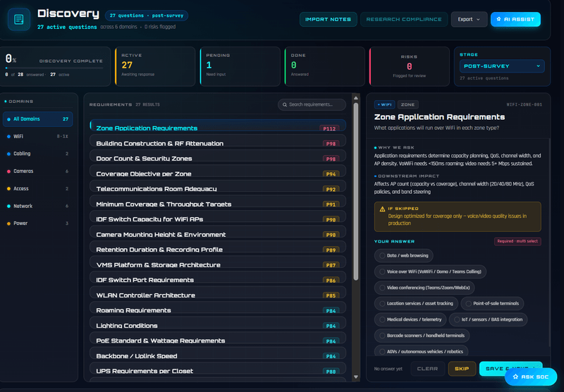
Task: Open Minimum Coverage & Throughput Targets row
Action: click(x=218, y=202)
